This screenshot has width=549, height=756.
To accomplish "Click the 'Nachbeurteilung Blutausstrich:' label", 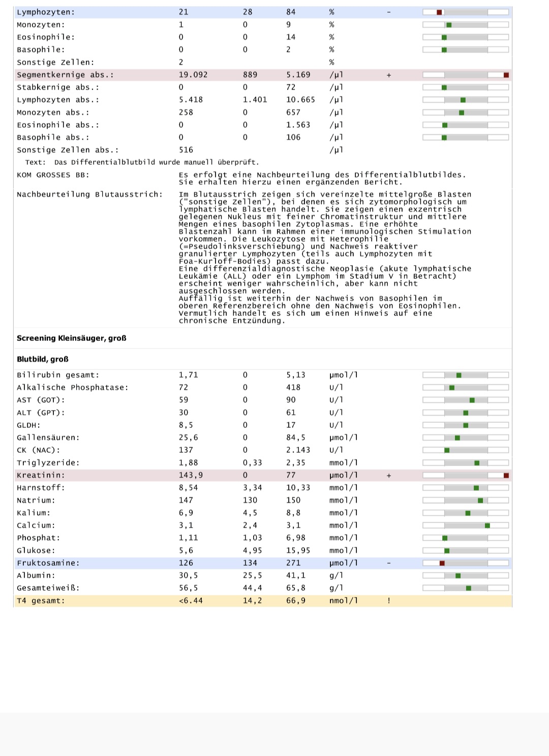I will tap(89, 194).
